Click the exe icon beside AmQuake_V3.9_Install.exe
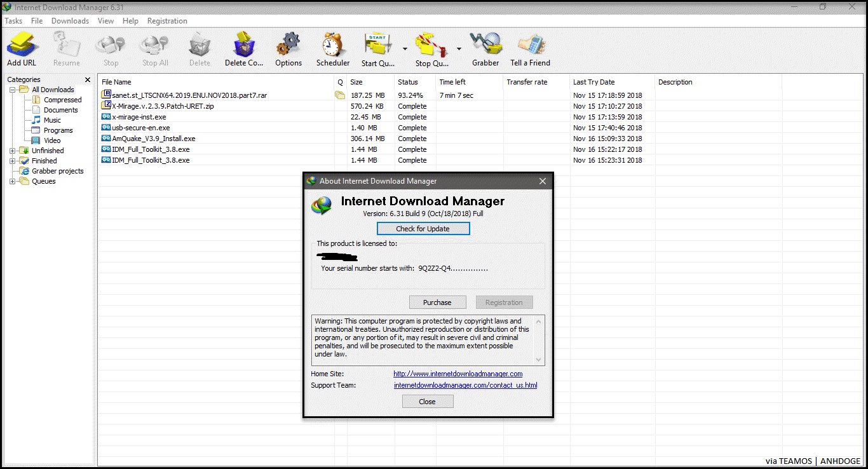 pyautogui.click(x=106, y=139)
